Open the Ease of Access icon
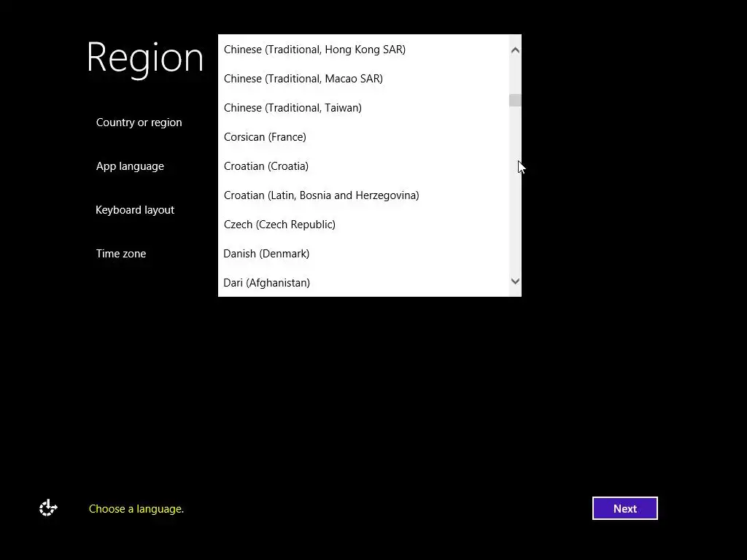 [x=48, y=508]
